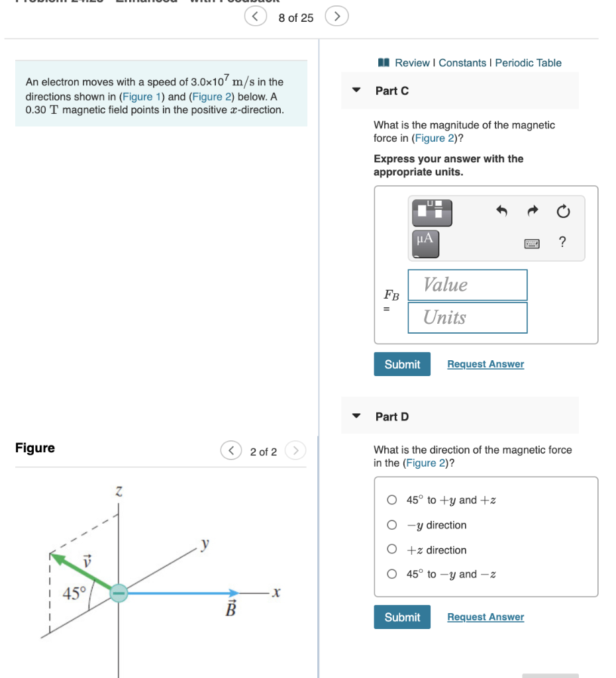Open the equation templates icon
The image size is (616, 678).
coord(432,213)
